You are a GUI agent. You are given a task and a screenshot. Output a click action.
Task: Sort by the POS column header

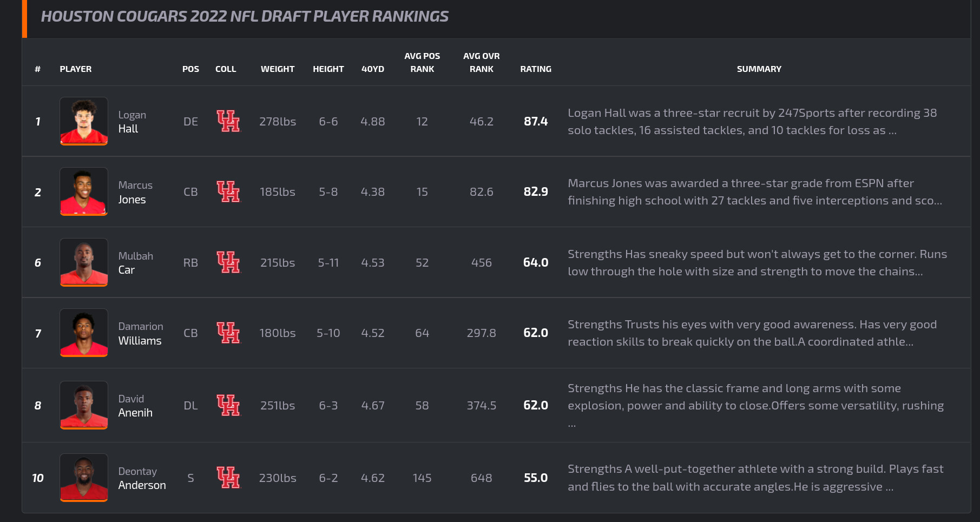tap(190, 69)
